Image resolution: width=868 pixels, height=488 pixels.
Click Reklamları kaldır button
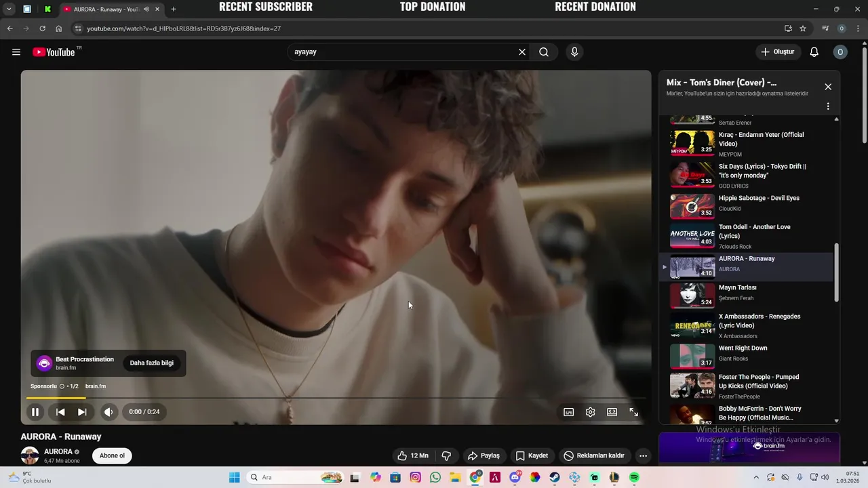pos(594,455)
